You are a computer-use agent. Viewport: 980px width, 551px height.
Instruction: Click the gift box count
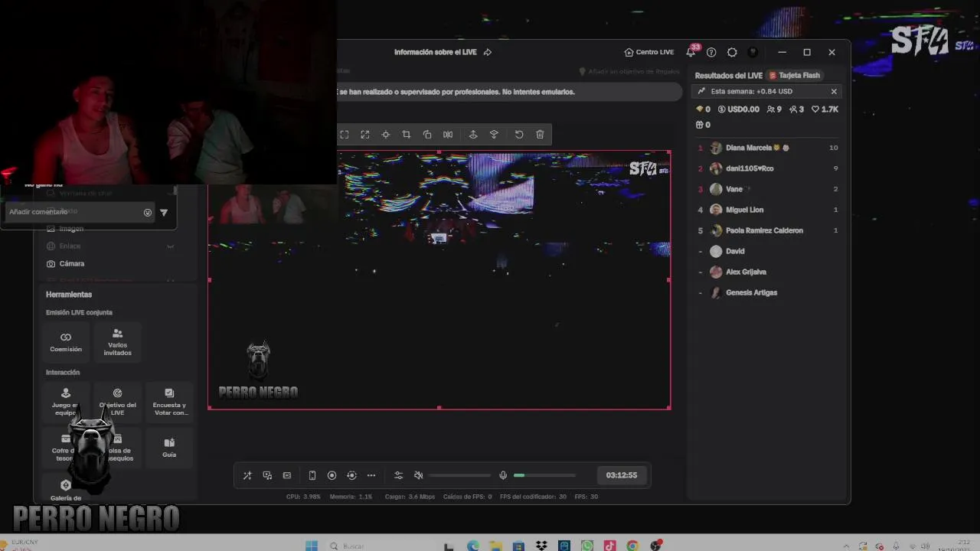coord(703,125)
